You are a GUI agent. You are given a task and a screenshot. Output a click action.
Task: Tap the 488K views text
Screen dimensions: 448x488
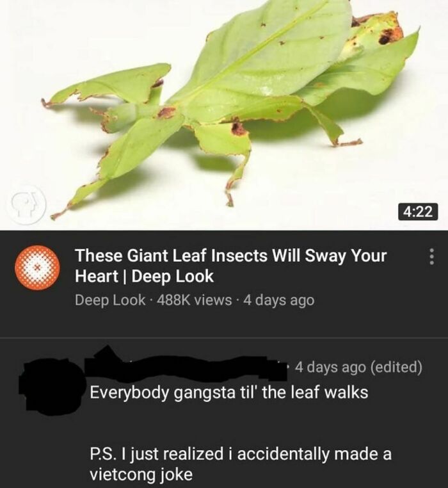[x=195, y=300]
